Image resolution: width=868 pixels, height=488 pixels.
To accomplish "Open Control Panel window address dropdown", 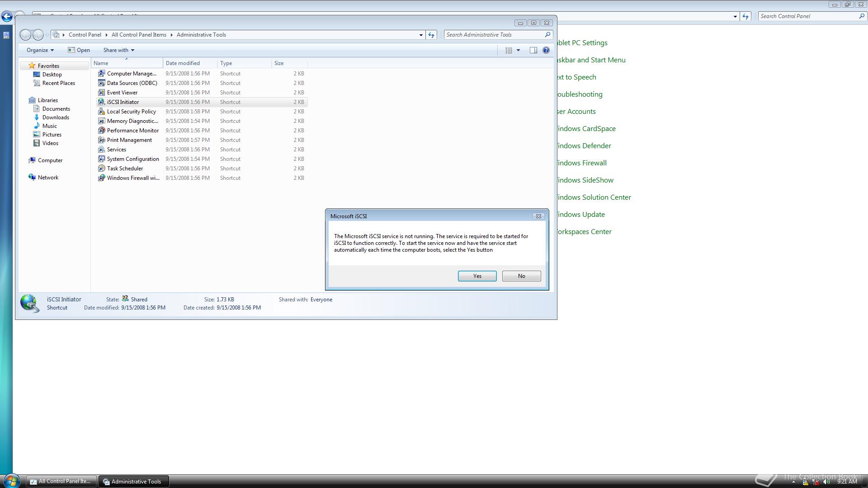I will click(735, 16).
